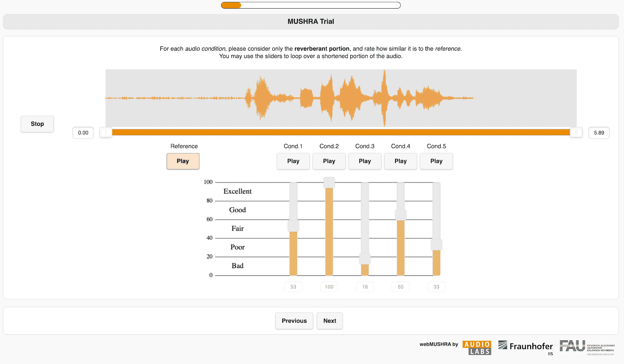Click the 60 scale value label
Screen dimensions: 624x364
coord(209,219)
